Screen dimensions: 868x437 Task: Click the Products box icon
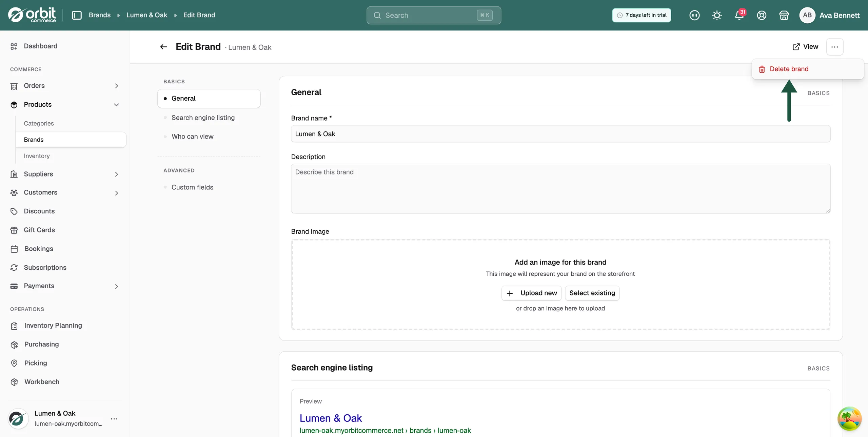[14, 105]
